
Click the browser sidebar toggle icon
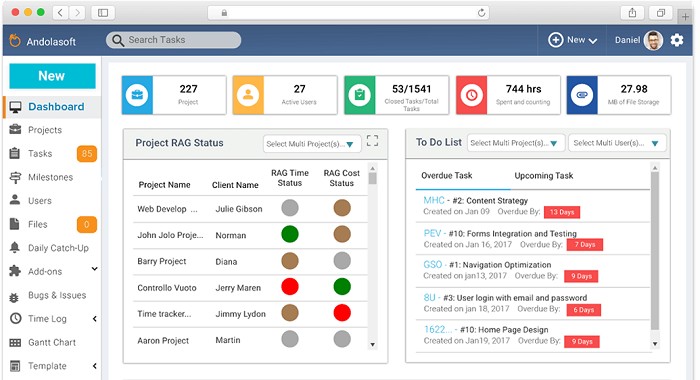103,13
